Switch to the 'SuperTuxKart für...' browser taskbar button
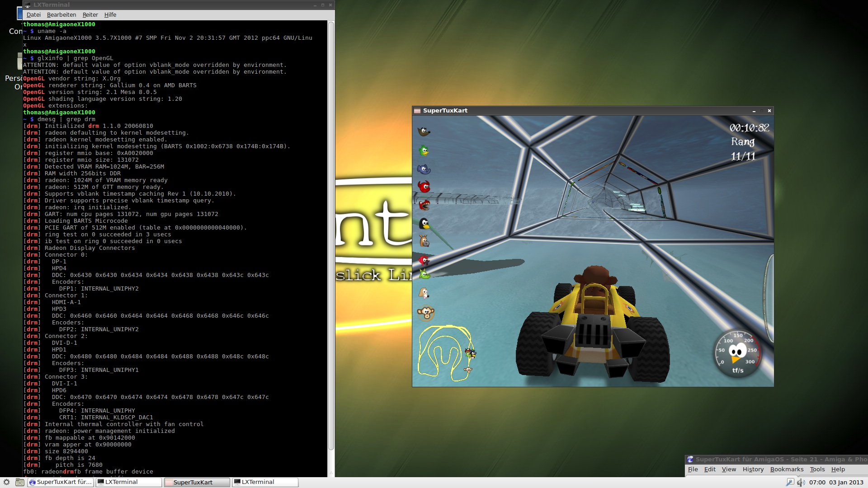Screen dimensions: 868x488 (61, 482)
